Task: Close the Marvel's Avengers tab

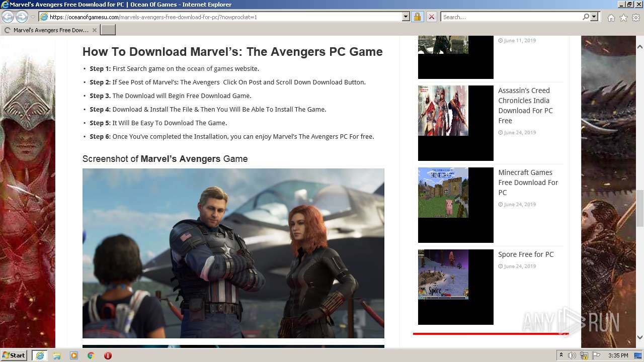Action: click(x=95, y=30)
